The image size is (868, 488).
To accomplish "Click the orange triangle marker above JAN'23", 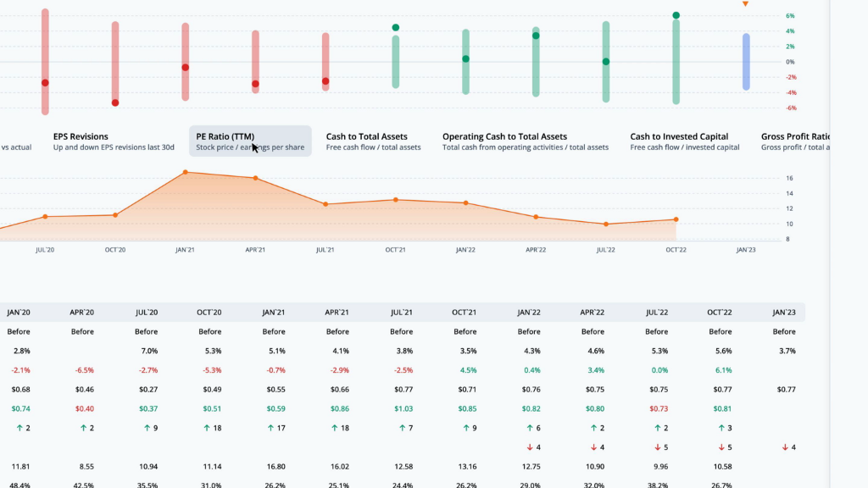I will coord(746,4).
